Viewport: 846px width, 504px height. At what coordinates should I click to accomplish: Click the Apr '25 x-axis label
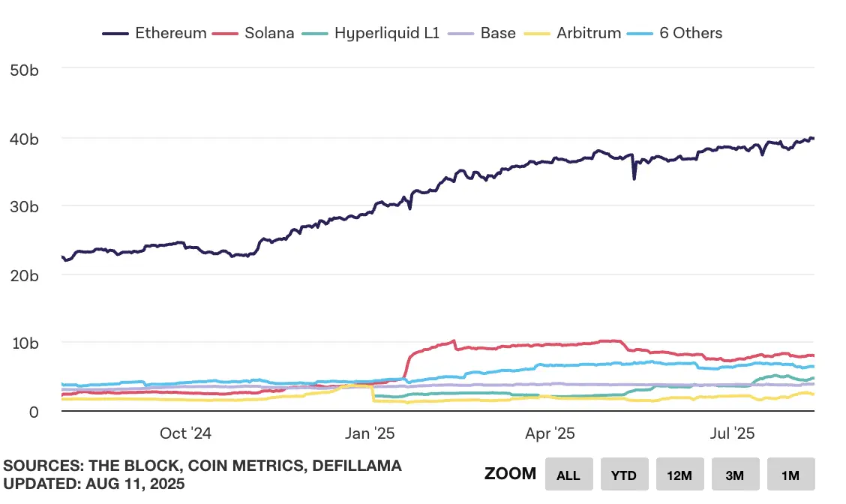[x=550, y=433]
